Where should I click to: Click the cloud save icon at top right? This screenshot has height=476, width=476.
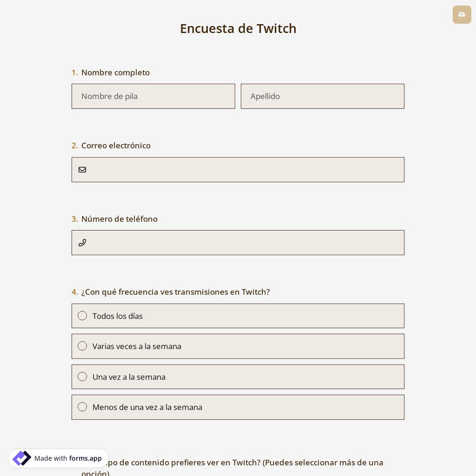462,15
